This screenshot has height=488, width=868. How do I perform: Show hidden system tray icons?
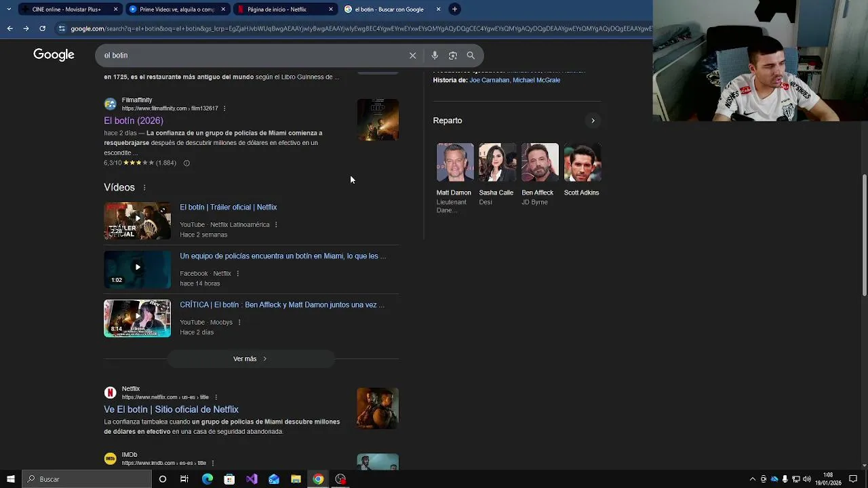[752, 479]
